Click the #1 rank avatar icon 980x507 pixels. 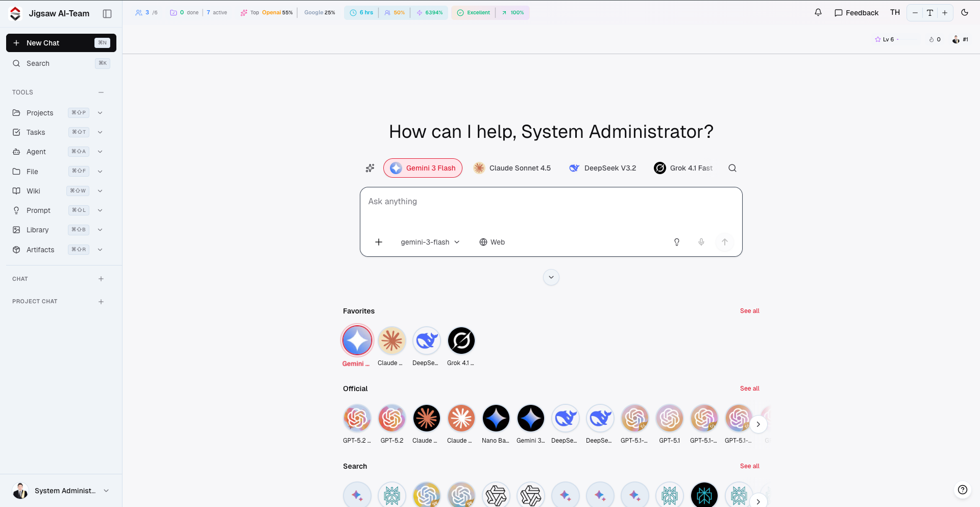(x=956, y=39)
